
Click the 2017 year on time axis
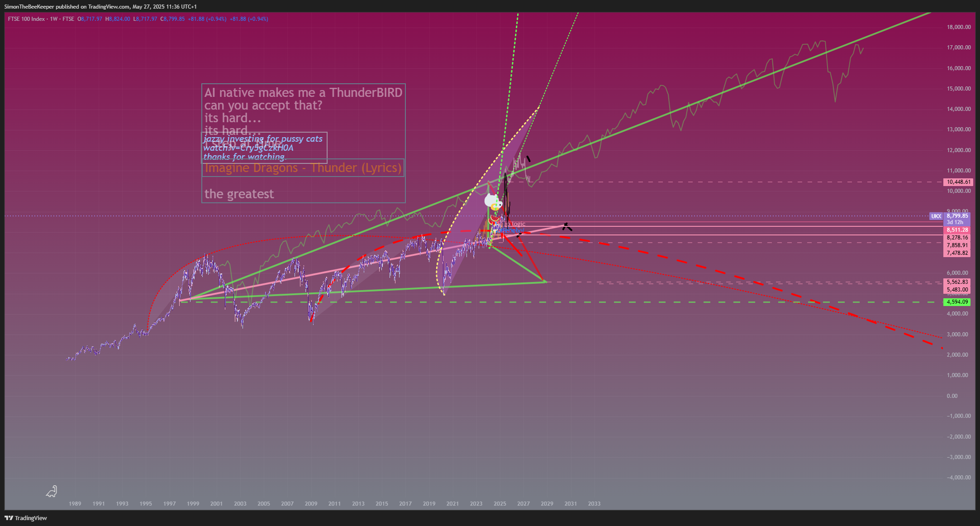(405, 504)
